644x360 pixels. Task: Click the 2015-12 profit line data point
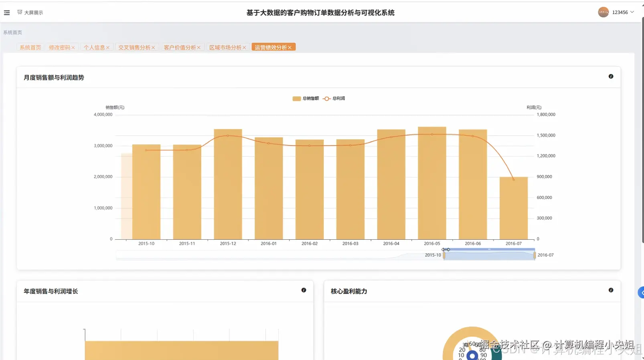(228, 136)
